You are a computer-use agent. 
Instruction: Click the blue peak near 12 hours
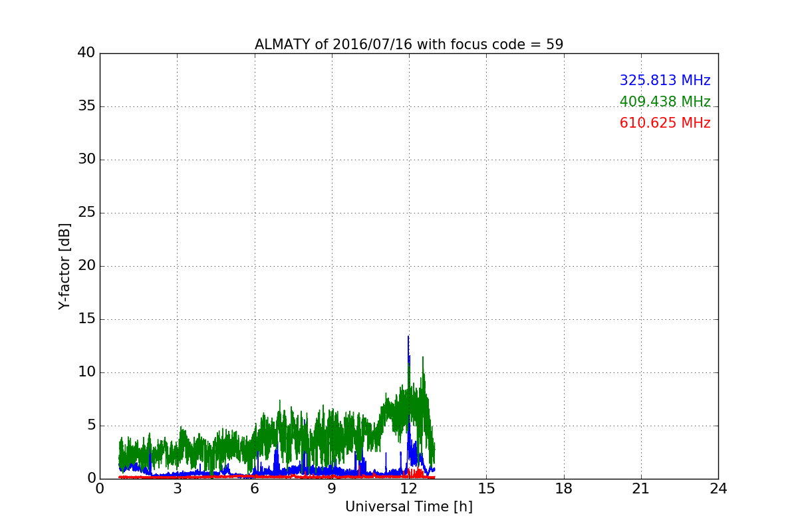tap(408, 338)
